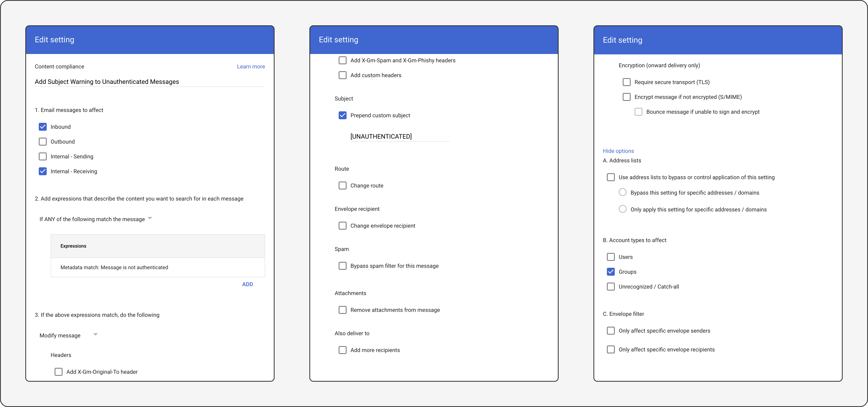Click the Hide options link

pyautogui.click(x=618, y=151)
